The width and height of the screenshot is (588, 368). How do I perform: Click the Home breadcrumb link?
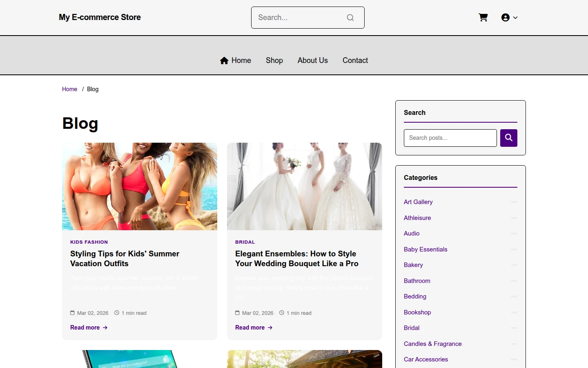(69, 89)
